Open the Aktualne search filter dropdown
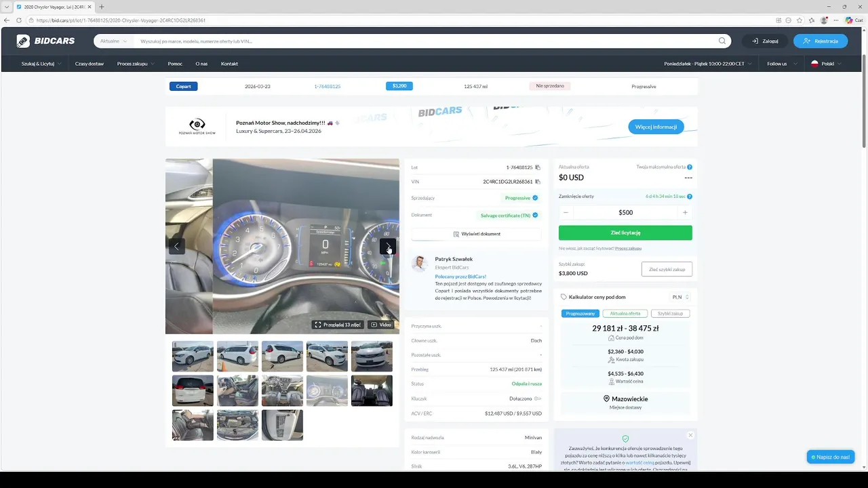The width and height of the screenshot is (868, 488). pyautogui.click(x=113, y=41)
